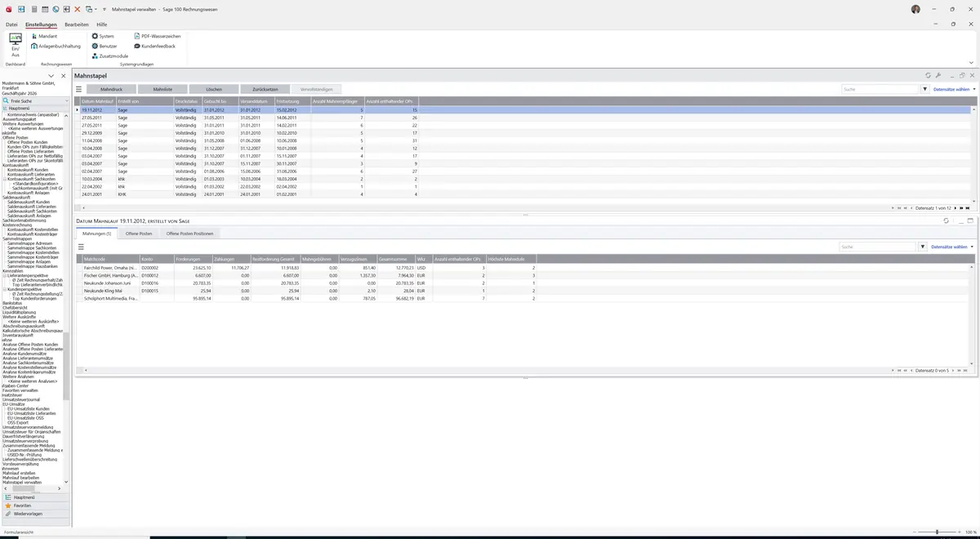Screen dimensions: 980x539
Task: Toggle the Dashboard Ein/Aus icon
Action: pyautogui.click(x=16, y=44)
